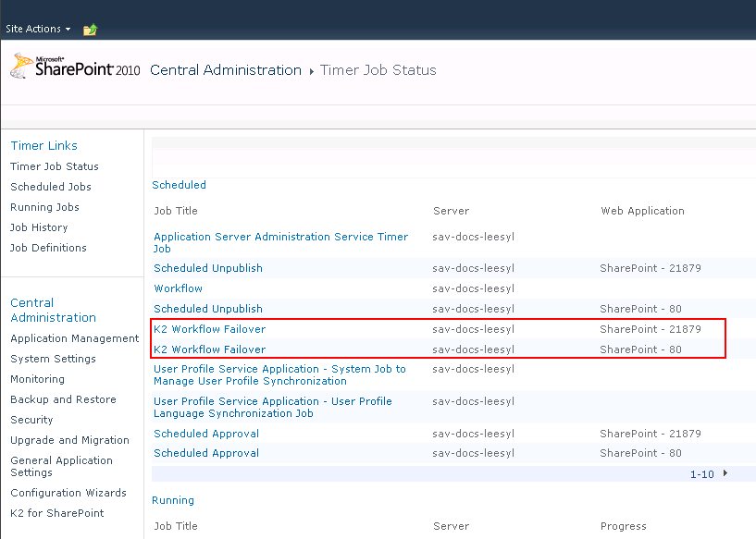This screenshot has width=756, height=539.
Task: Go to System Settings
Action: point(53,359)
